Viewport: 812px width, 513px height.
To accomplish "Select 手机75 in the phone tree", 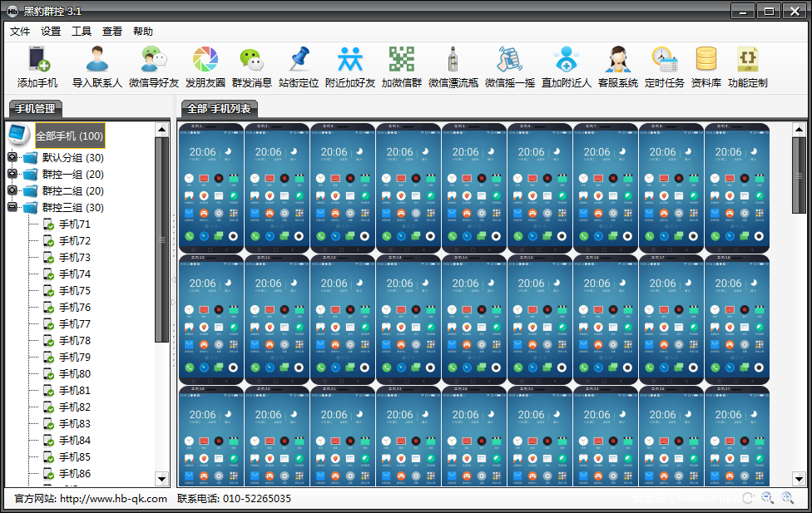I will [74, 291].
